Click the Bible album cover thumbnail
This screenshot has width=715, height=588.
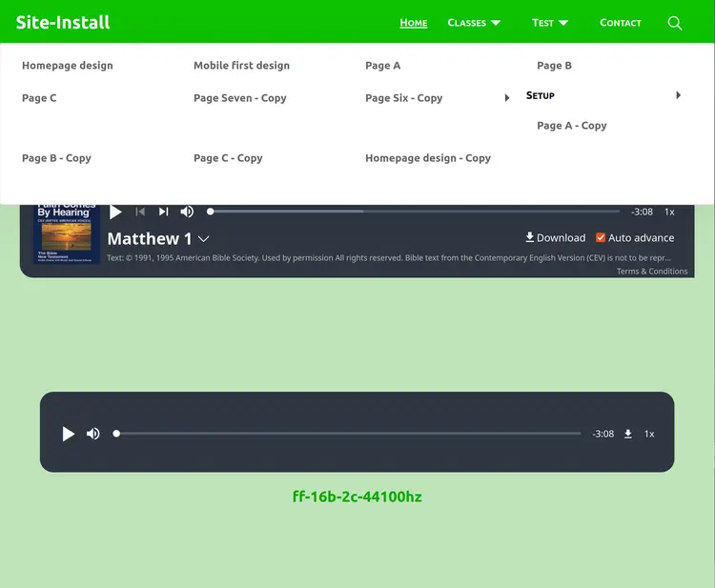click(x=67, y=233)
